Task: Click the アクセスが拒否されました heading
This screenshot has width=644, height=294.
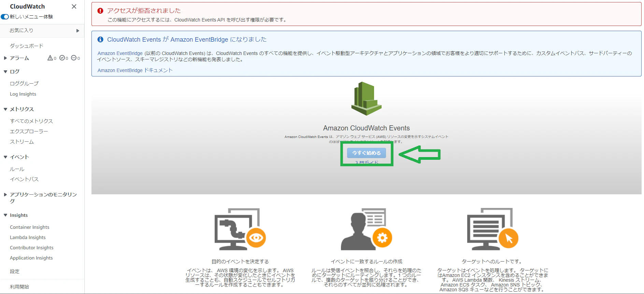Action: (144, 11)
